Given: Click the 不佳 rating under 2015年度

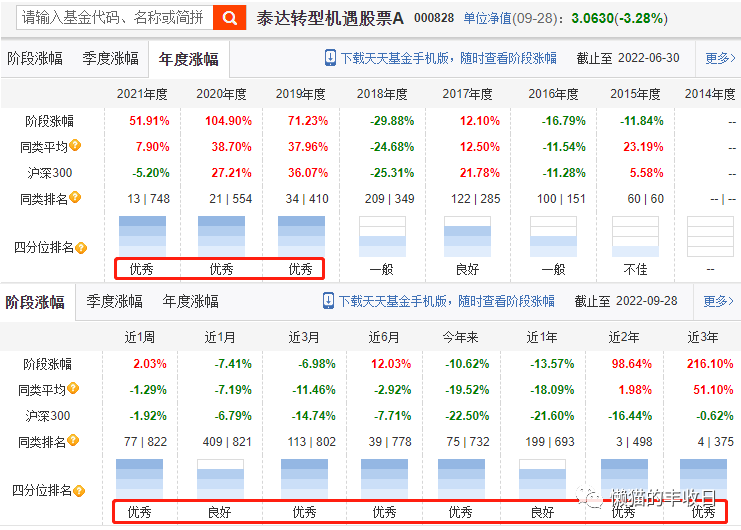Looking at the screenshot, I should tap(635, 269).
